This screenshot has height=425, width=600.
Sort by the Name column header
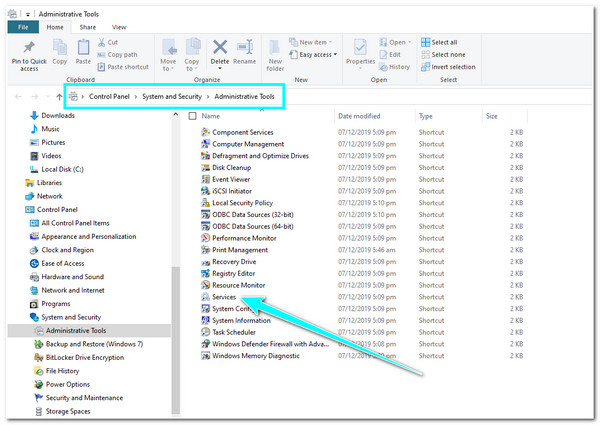tap(210, 116)
